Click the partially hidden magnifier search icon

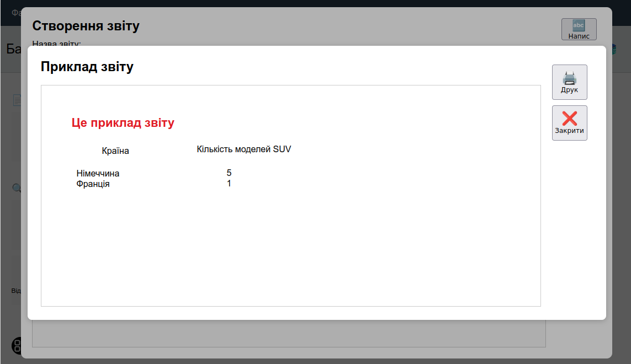coord(17,188)
